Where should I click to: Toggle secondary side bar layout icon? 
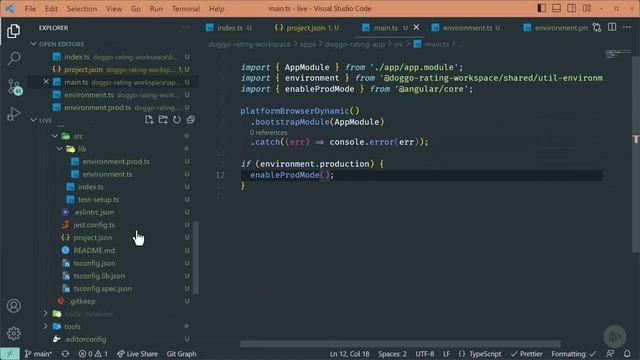pos(571,8)
